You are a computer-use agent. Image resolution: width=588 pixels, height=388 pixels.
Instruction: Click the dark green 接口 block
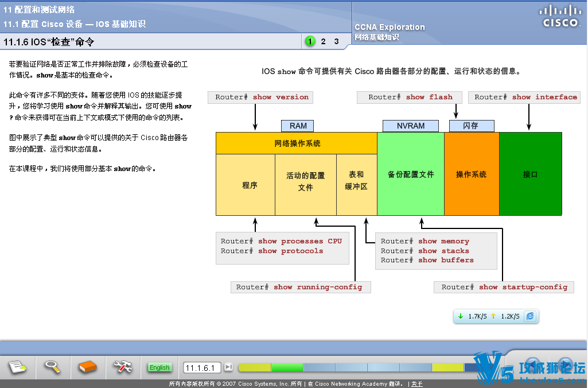point(530,174)
